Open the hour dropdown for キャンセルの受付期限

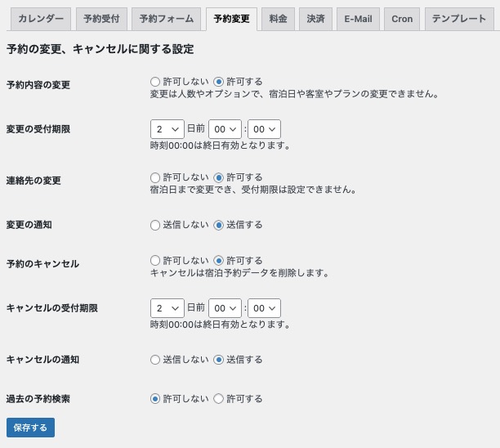pos(225,308)
